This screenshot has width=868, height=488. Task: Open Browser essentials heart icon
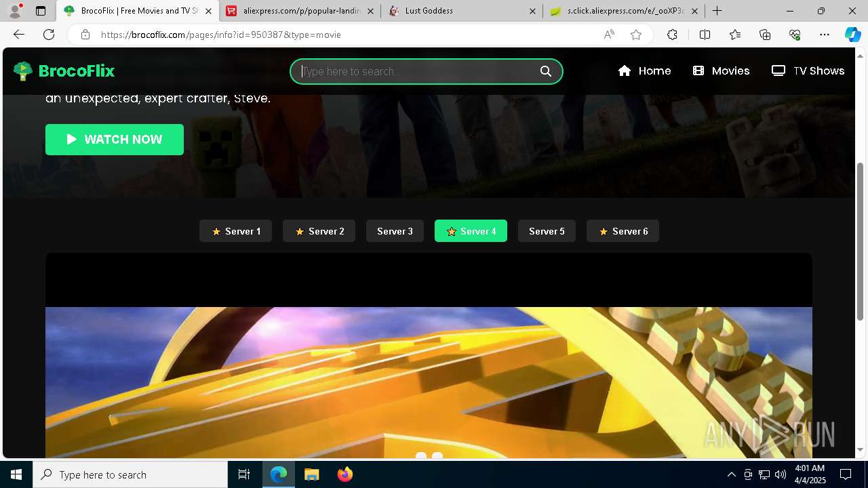795,35
